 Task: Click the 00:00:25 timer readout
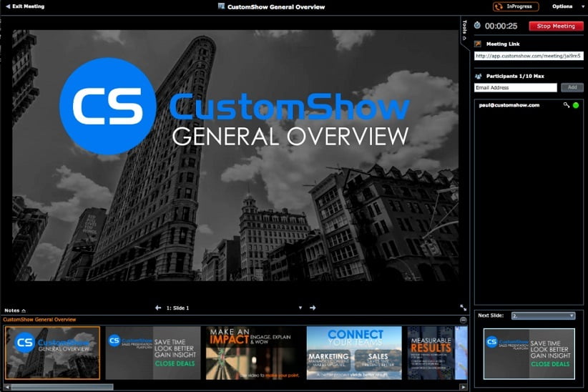501,26
